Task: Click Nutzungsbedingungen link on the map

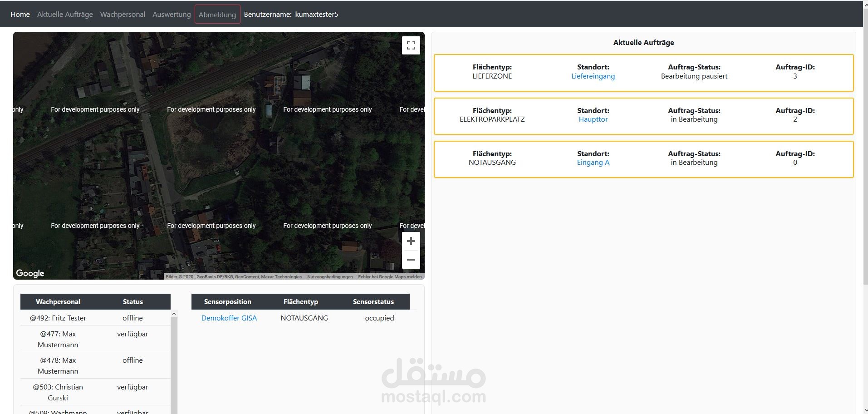Action: coord(330,276)
